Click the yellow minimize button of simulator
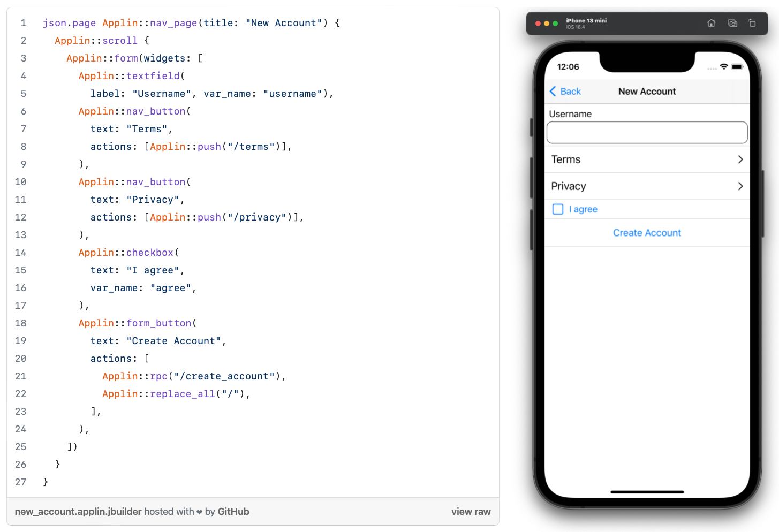The height and width of the screenshot is (532, 779). pos(547,24)
